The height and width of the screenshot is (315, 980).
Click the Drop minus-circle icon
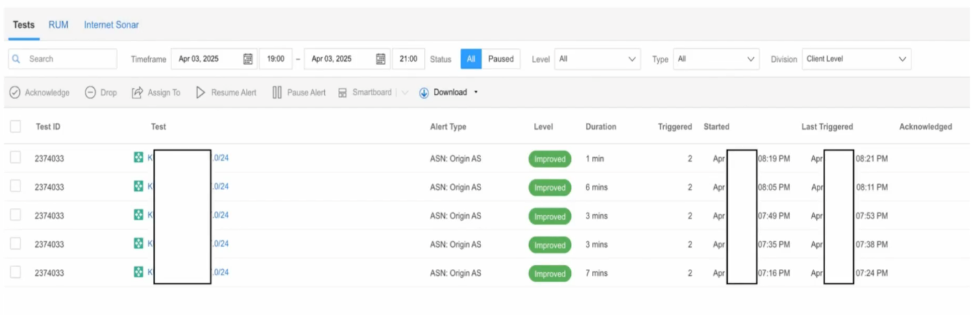click(x=90, y=93)
